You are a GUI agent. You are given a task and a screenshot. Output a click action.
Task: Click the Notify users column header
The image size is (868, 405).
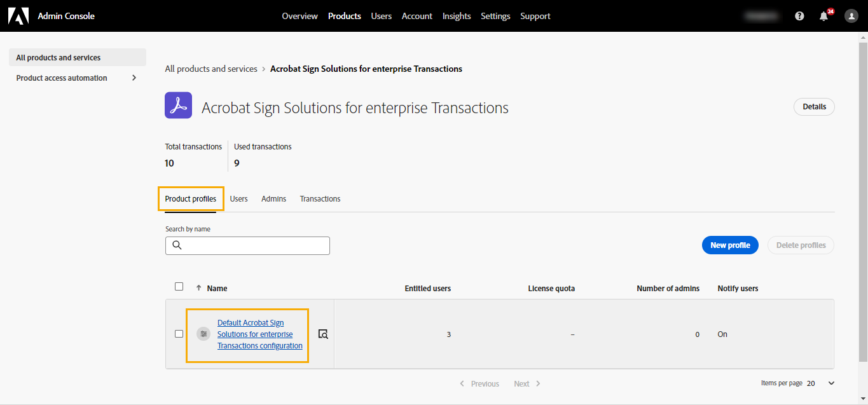(738, 289)
